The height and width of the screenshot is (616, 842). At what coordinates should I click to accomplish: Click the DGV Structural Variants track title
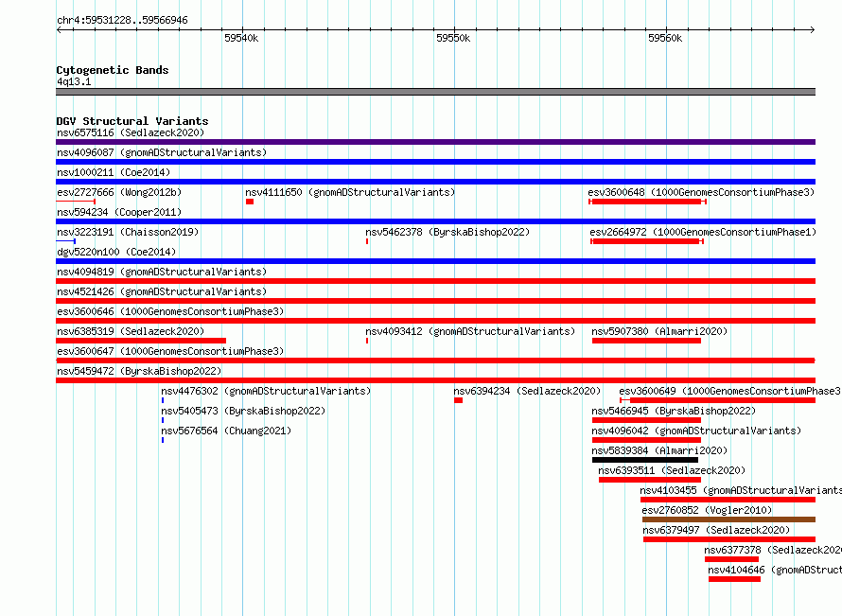tap(132, 121)
